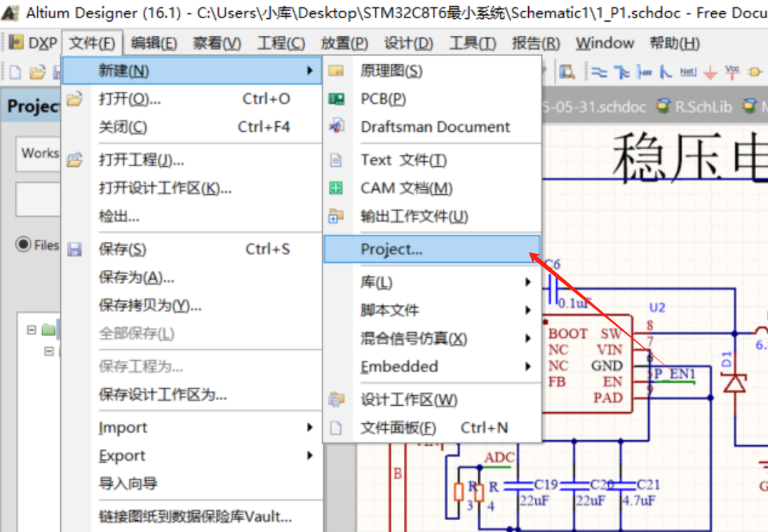Viewport: 768px width, 532px height.
Task: Click the Text 文件 document icon
Action: pyautogui.click(x=336, y=160)
